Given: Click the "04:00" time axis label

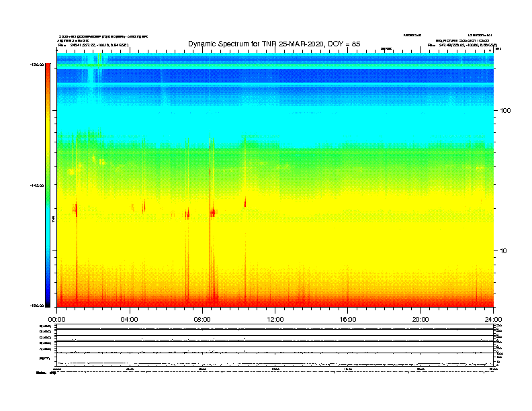Looking at the screenshot, I should click(130, 319).
